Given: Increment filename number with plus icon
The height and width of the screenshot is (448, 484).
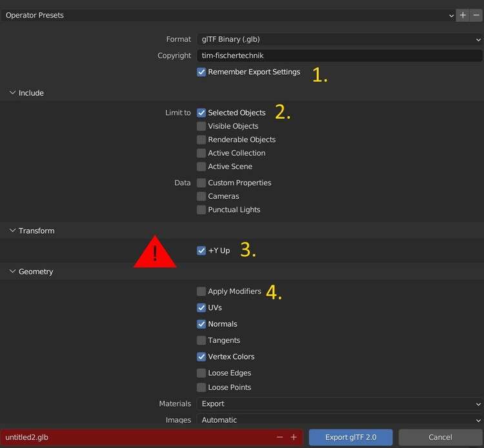Looking at the screenshot, I should point(294,437).
